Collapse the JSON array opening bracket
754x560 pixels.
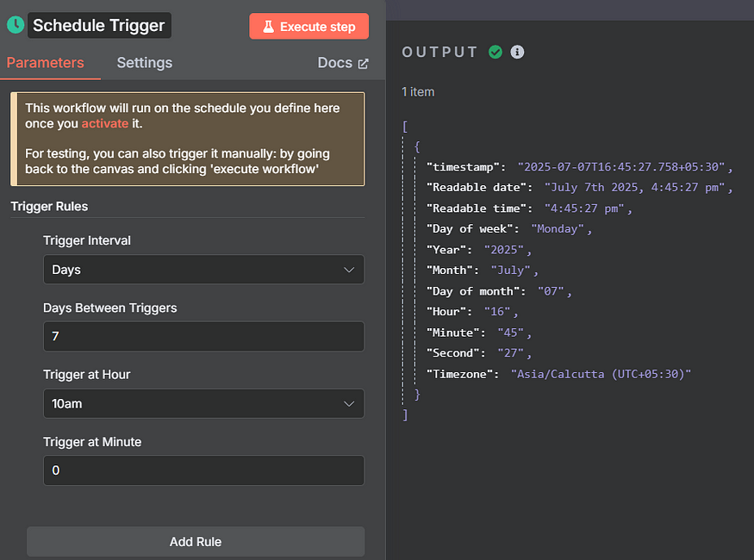405,127
